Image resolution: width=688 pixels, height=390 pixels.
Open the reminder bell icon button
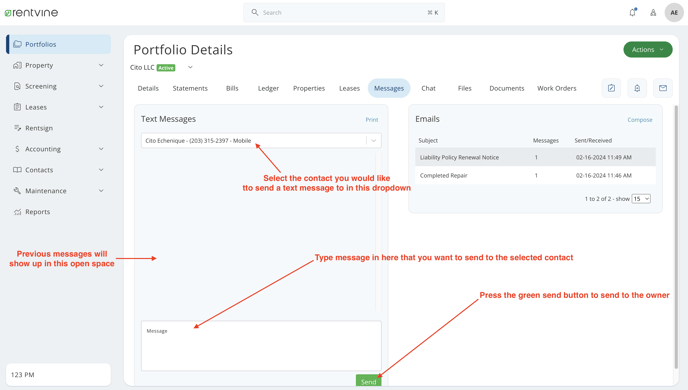pos(637,88)
